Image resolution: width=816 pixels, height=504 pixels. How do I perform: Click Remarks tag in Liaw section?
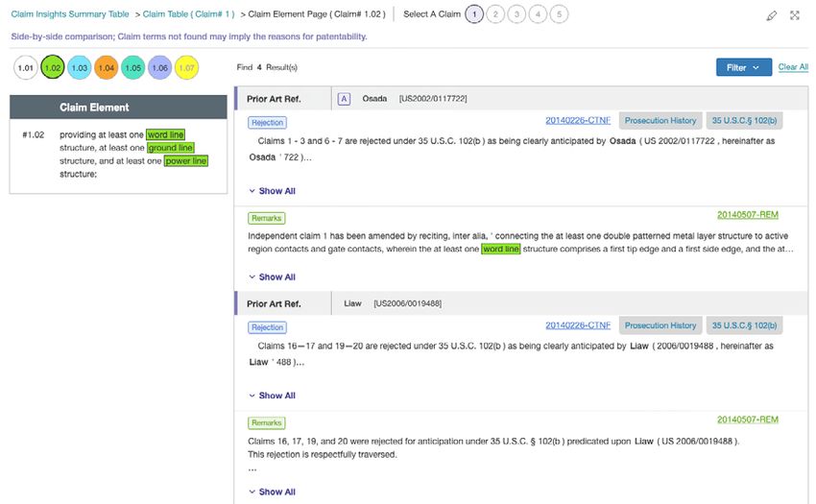tap(267, 422)
